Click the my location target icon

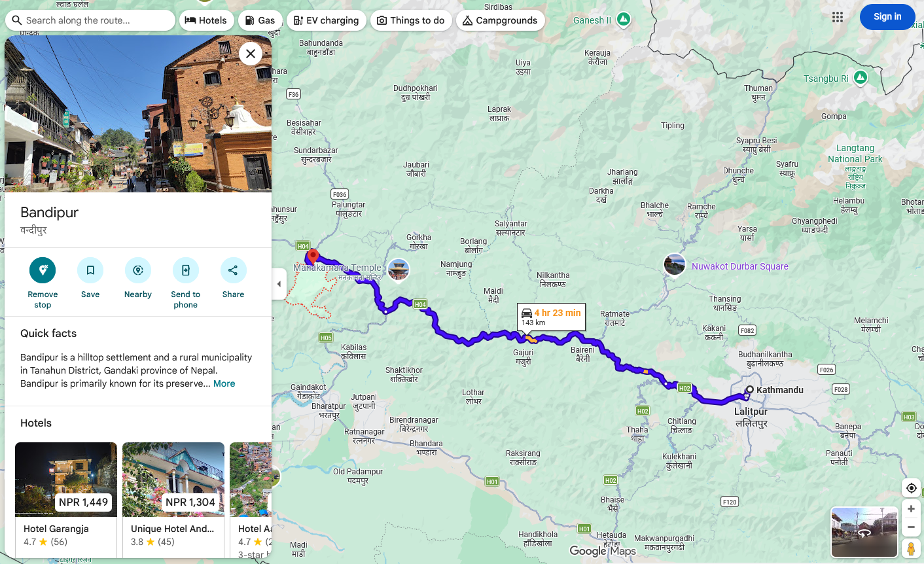coord(911,488)
